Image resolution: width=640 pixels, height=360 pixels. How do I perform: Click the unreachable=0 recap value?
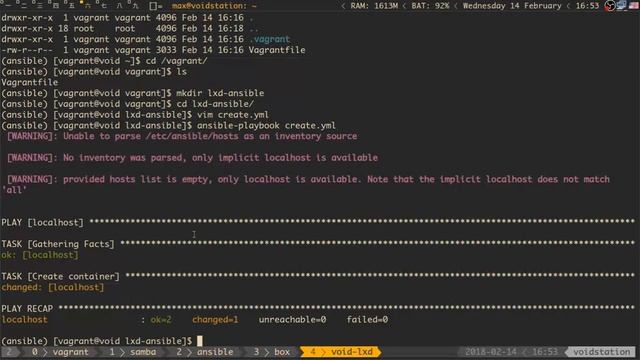coord(292,320)
